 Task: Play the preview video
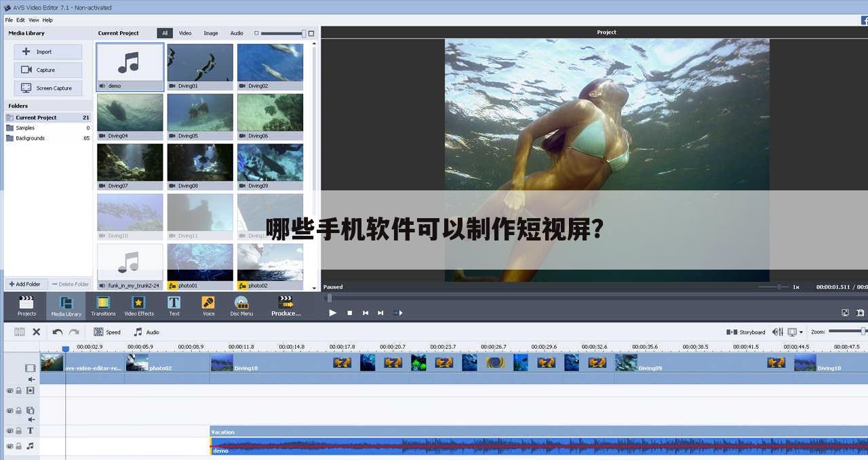[x=332, y=313]
